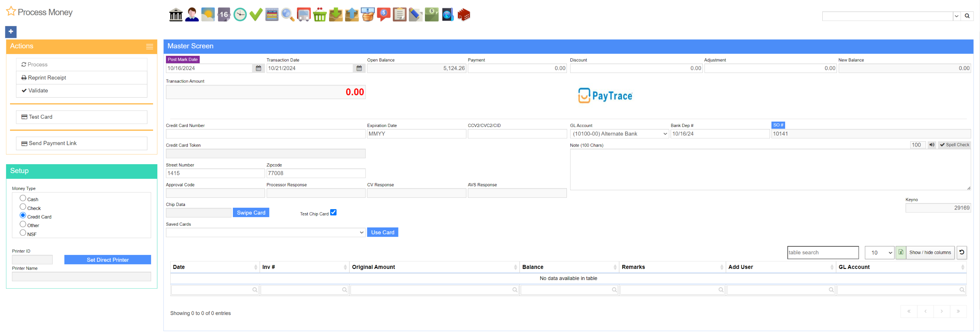The height and width of the screenshot is (334, 980).
Task: Click the Use Card button
Action: coord(383,232)
